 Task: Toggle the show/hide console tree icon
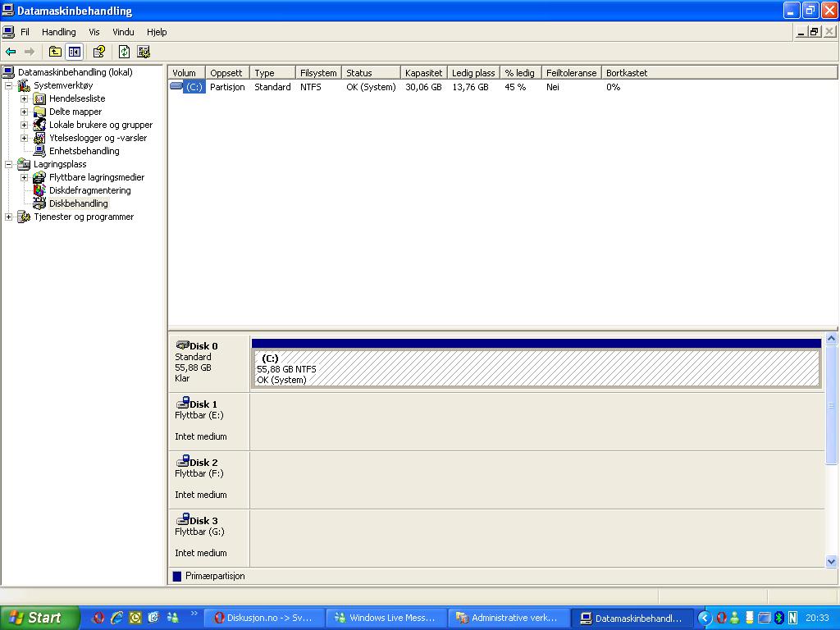click(74, 52)
